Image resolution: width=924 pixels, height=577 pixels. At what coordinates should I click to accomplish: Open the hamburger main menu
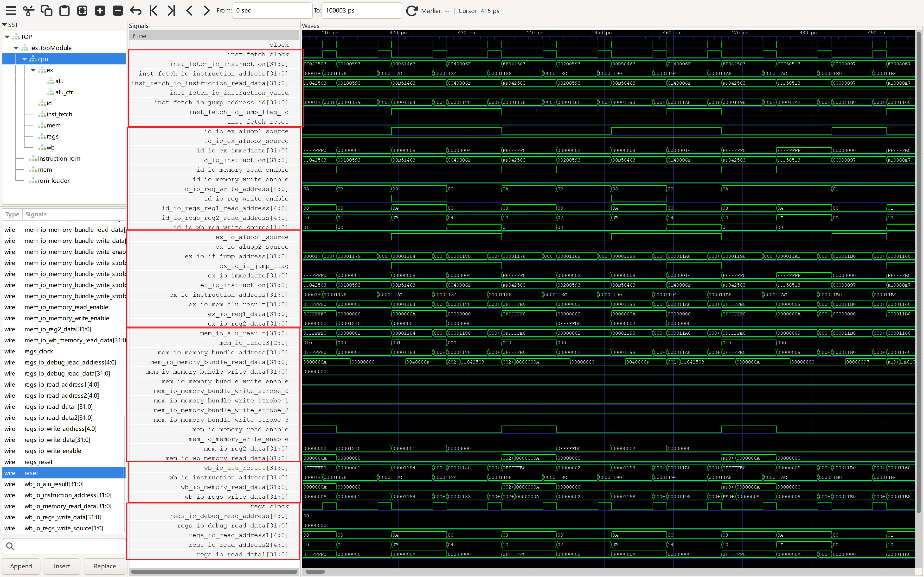11,10
